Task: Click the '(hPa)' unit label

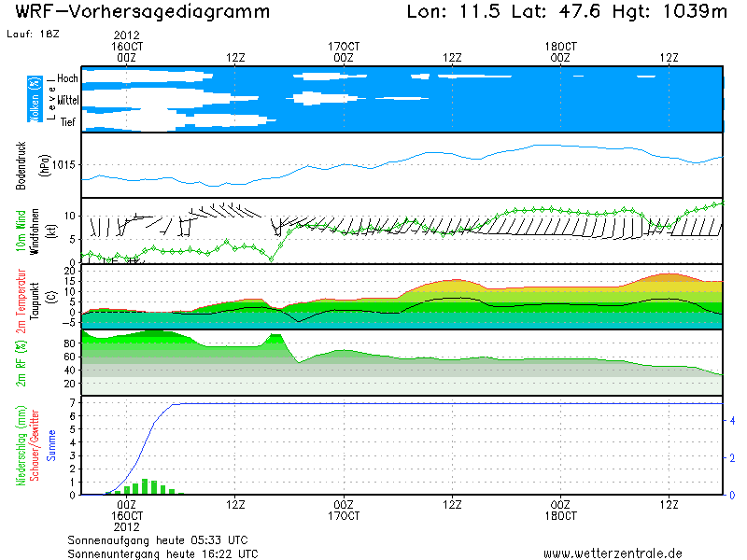Action: coord(44,165)
